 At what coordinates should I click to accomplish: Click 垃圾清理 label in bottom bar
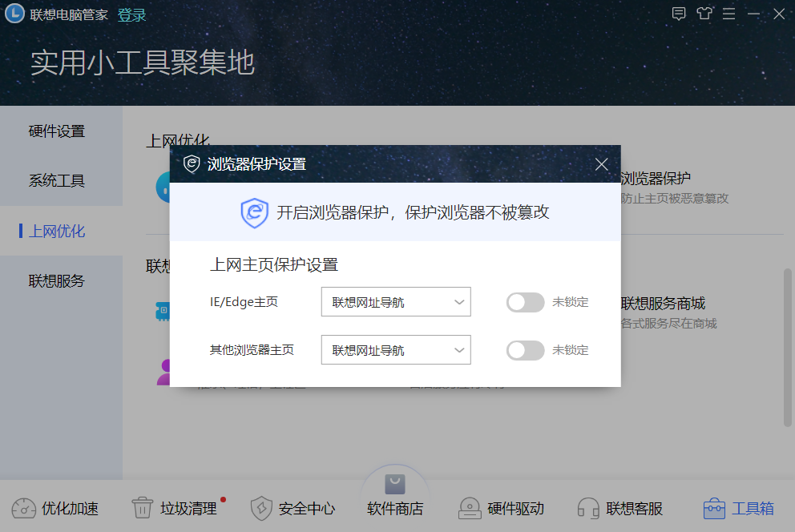pos(188,509)
